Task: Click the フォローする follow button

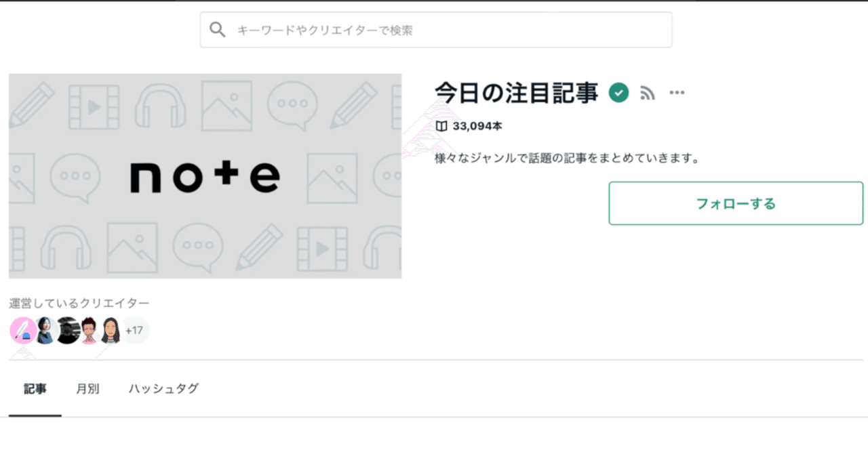Action: click(735, 203)
